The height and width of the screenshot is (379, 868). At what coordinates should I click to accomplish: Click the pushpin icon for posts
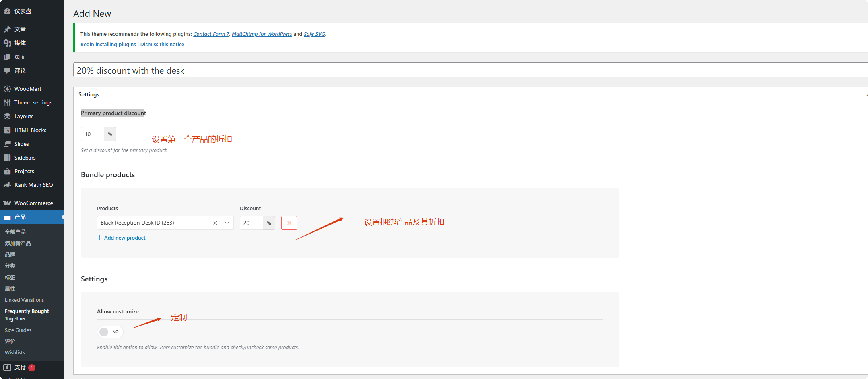click(x=7, y=29)
